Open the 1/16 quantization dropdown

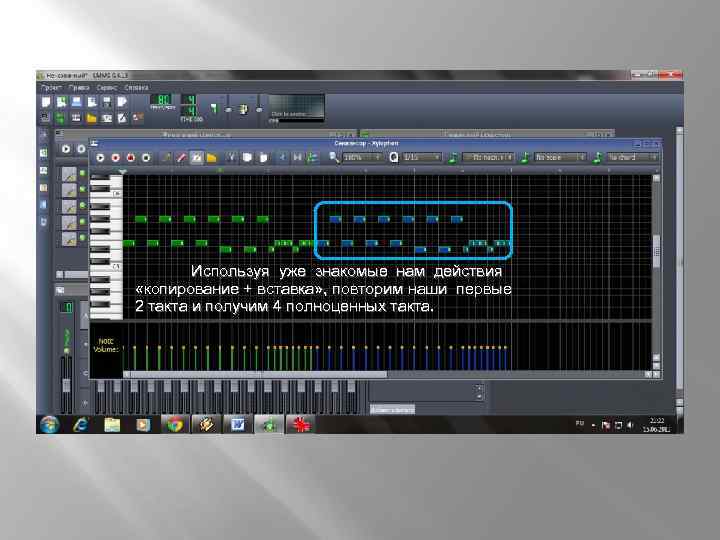(x=422, y=158)
